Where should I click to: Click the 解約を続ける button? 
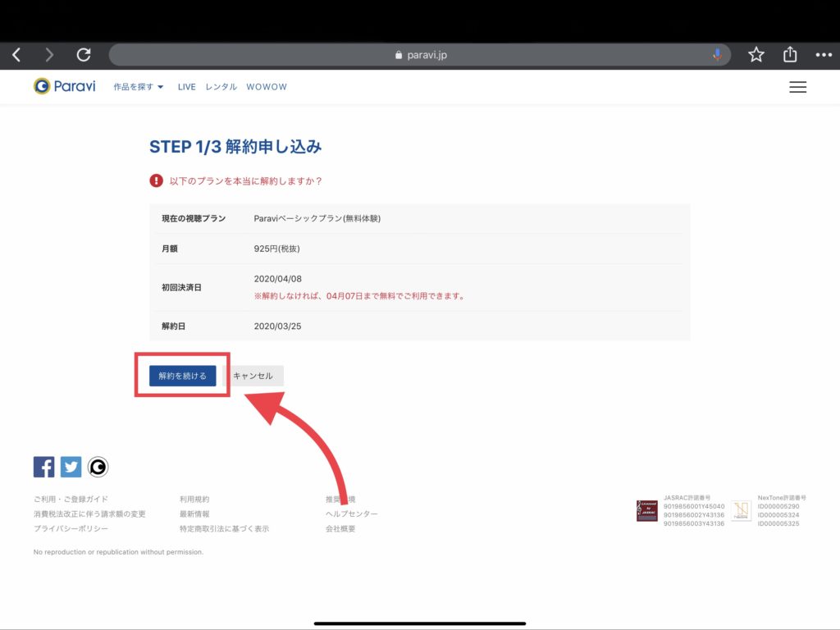pyautogui.click(x=183, y=376)
